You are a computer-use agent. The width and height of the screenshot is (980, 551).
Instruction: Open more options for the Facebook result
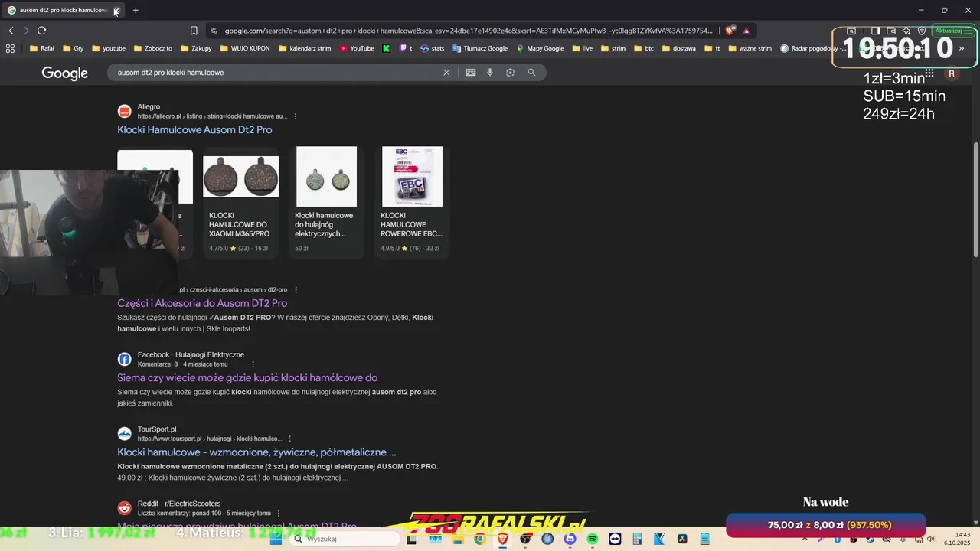253,364
